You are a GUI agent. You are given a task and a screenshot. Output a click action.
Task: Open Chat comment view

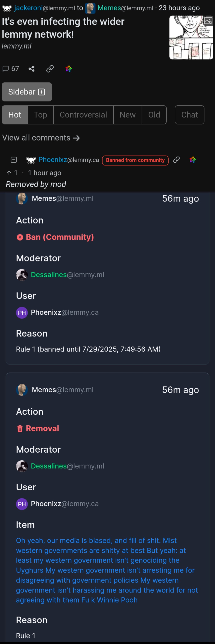[x=190, y=115]
